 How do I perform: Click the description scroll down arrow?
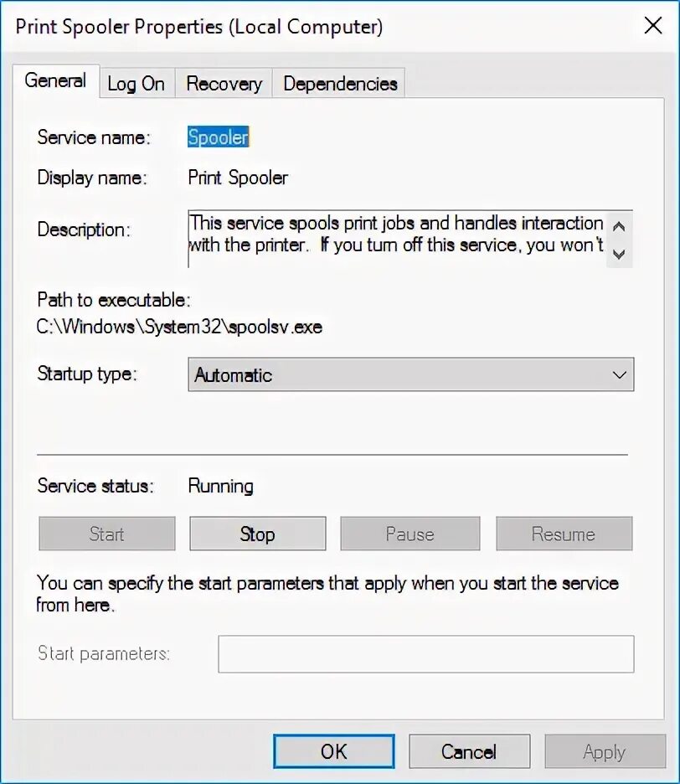tap(619, 254)
